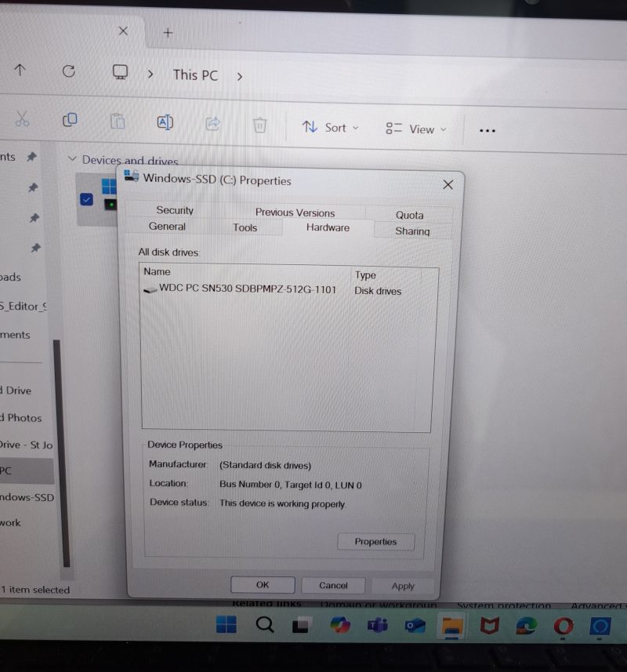
Task: Click Cancel in Properties dialog
Action: coord(333,586)
